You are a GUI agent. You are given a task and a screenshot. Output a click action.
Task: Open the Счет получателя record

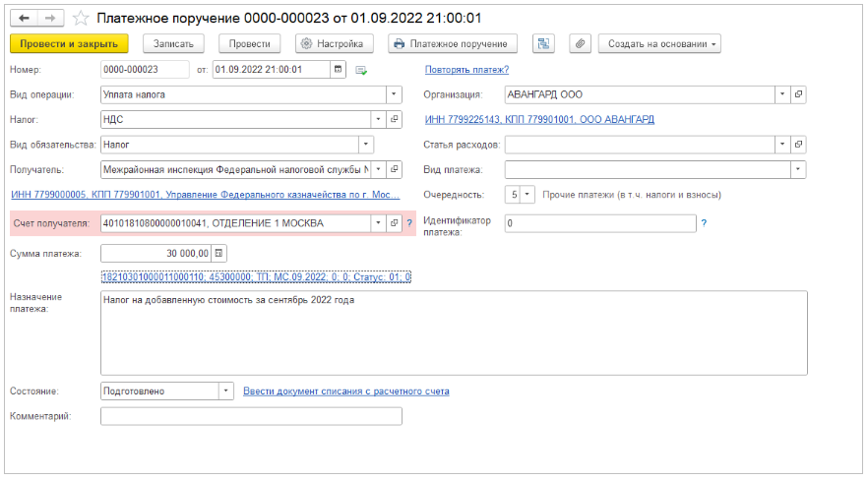click(x=394, y=223)
